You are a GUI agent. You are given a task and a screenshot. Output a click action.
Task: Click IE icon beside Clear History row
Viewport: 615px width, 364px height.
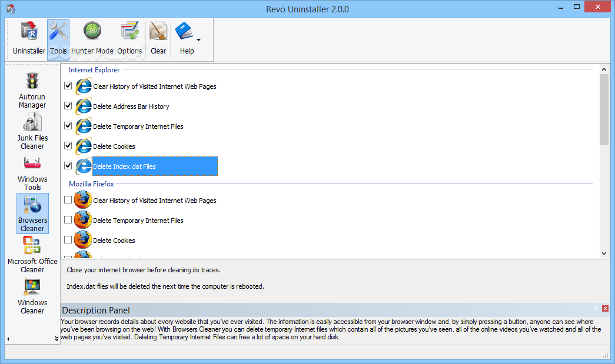point(84,86)
